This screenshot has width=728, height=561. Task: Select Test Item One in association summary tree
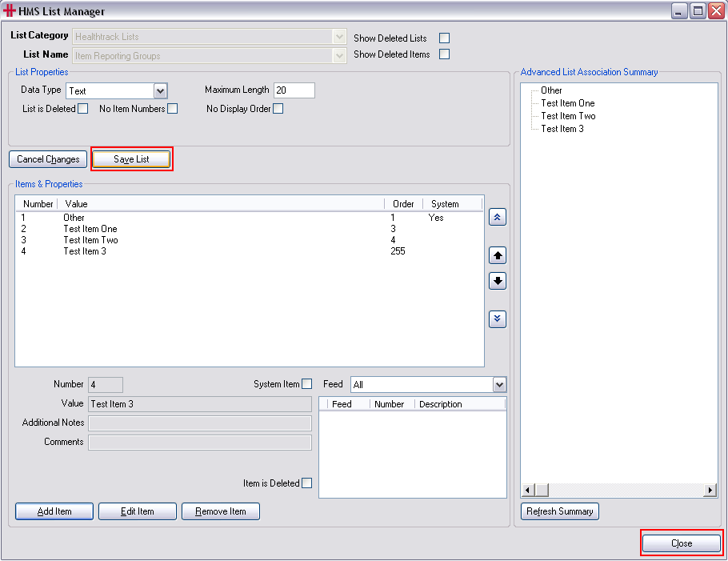(568, 103)
